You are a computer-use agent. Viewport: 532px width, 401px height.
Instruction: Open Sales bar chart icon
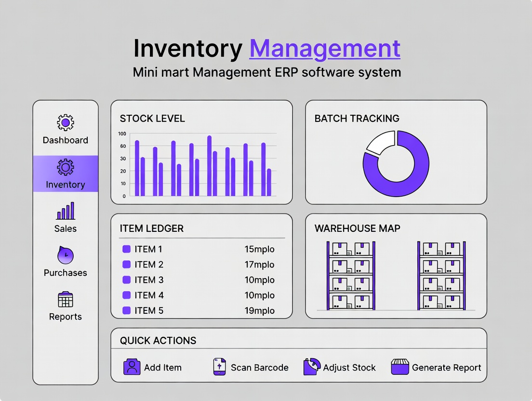(x=66, y=211)
